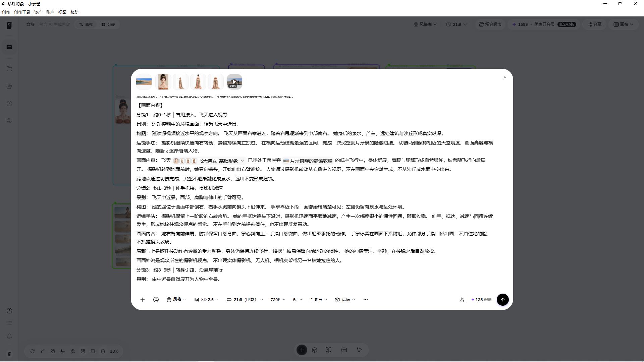Open the 21:9 ratio dropdown in top bar
Screen dimensions: 644x362
pyautogui.click(x=457, y=24)
